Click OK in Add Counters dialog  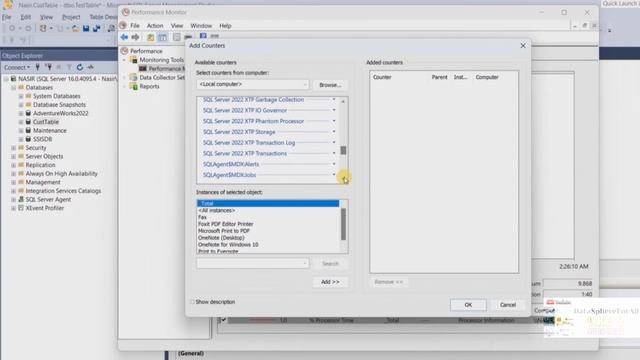point(468,305)
